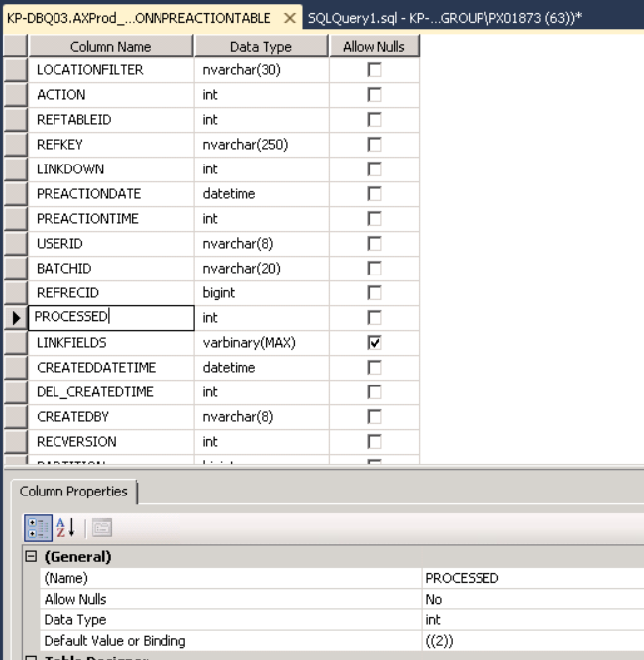Select the row header for LINKFIELDS

coord(15,343)
